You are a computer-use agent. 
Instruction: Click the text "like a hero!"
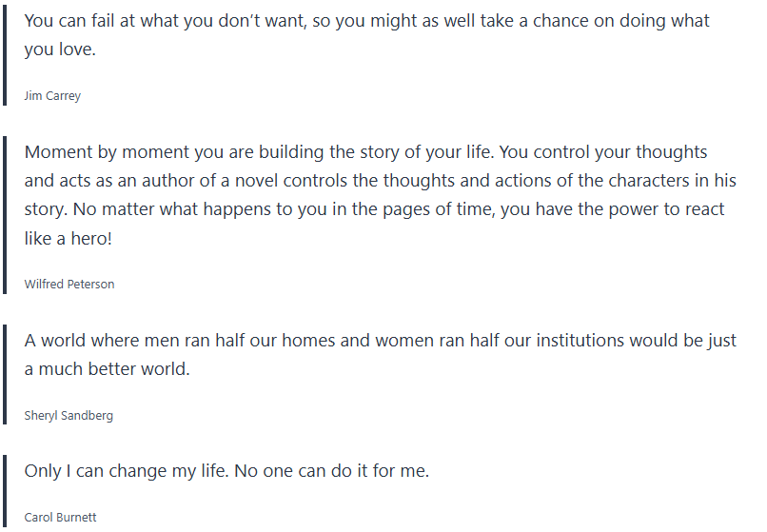[x=69, y=238]
